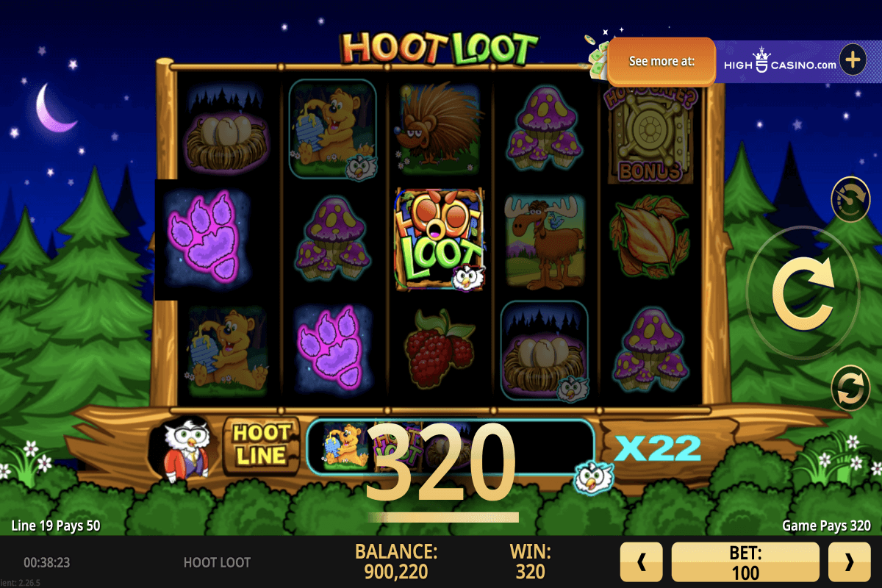Click the HOOT LINE sign
The width and height of the screenshot is (882, 588).
pos(259,445)
